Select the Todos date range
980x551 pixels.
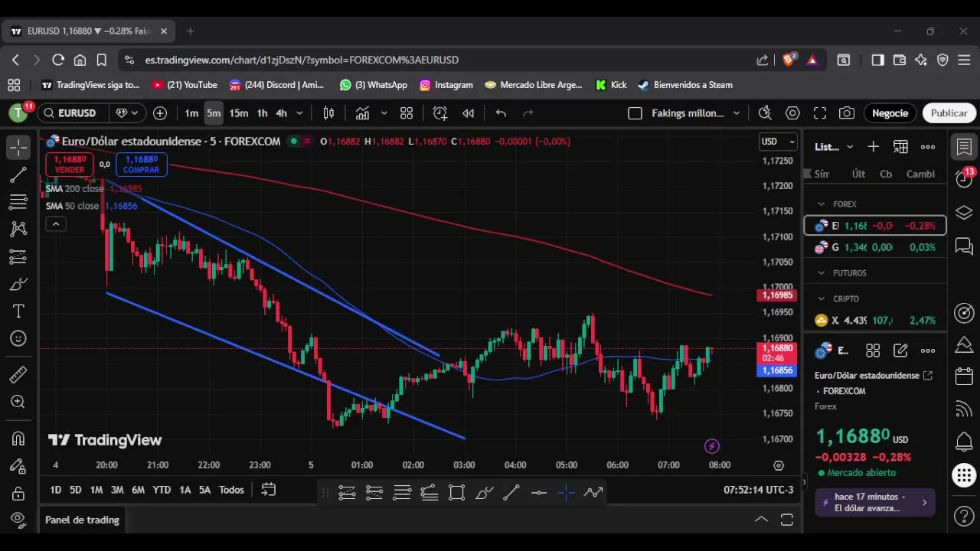click(x=231, y=490)
